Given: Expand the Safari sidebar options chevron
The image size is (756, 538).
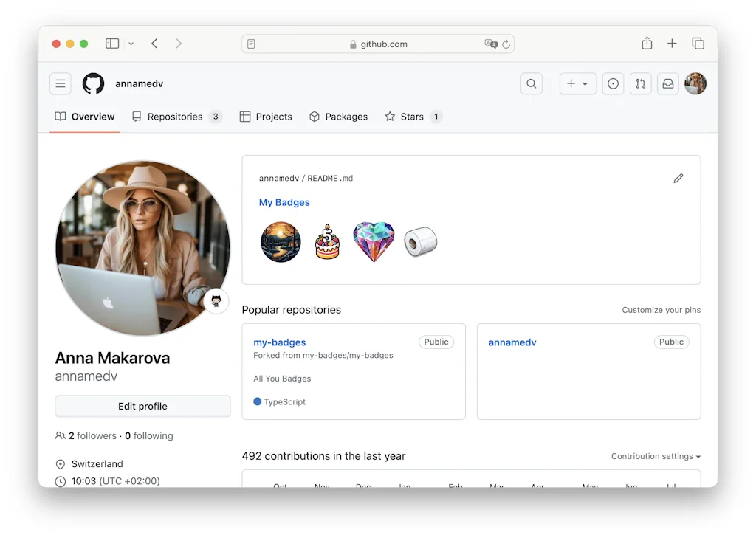Looking at the screenshot, I should click(131, 44).
